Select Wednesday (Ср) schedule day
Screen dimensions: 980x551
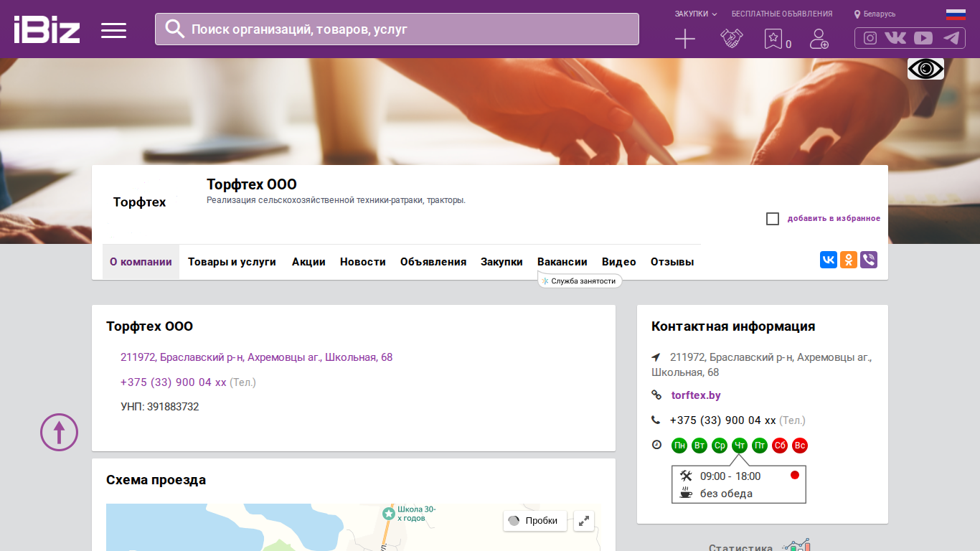pos(720,446)
